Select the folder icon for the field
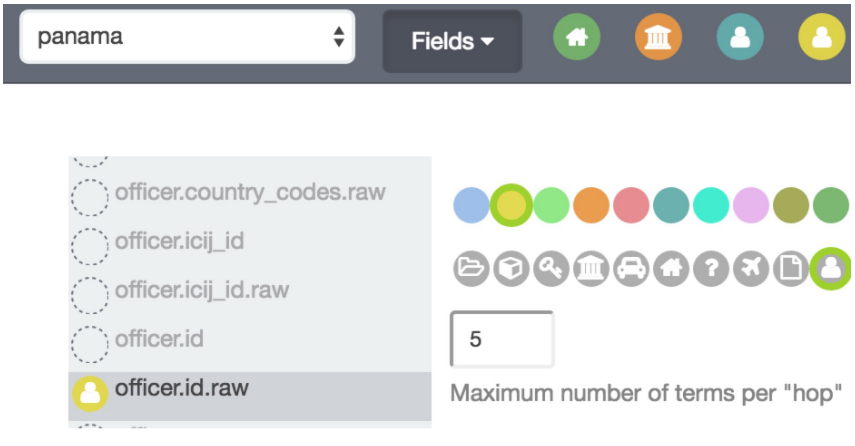855x446 pixels. pos(470,268)
